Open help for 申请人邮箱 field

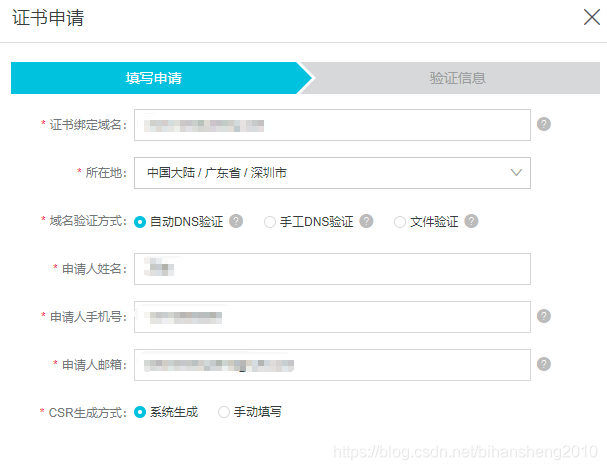[x=544, y=364]
